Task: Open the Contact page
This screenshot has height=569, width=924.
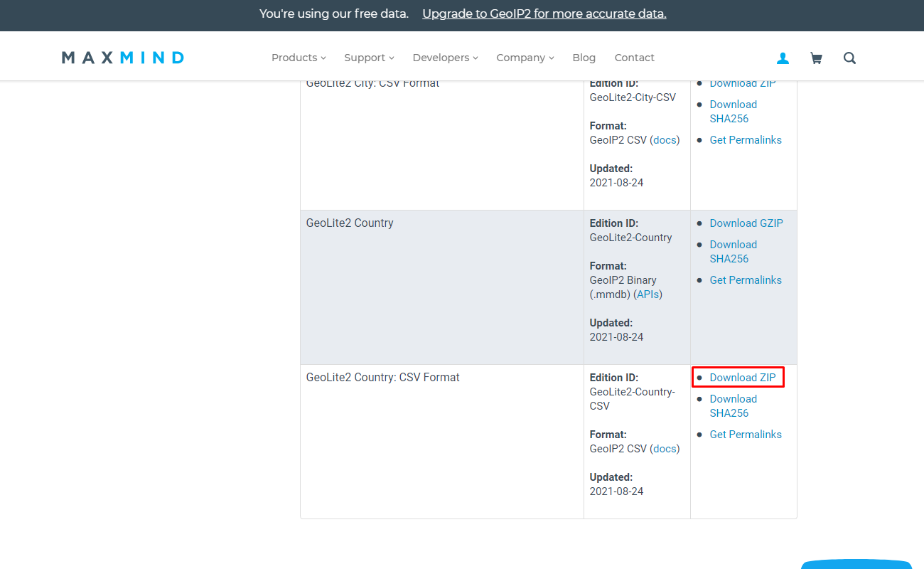Action: (x=635, y=58)
